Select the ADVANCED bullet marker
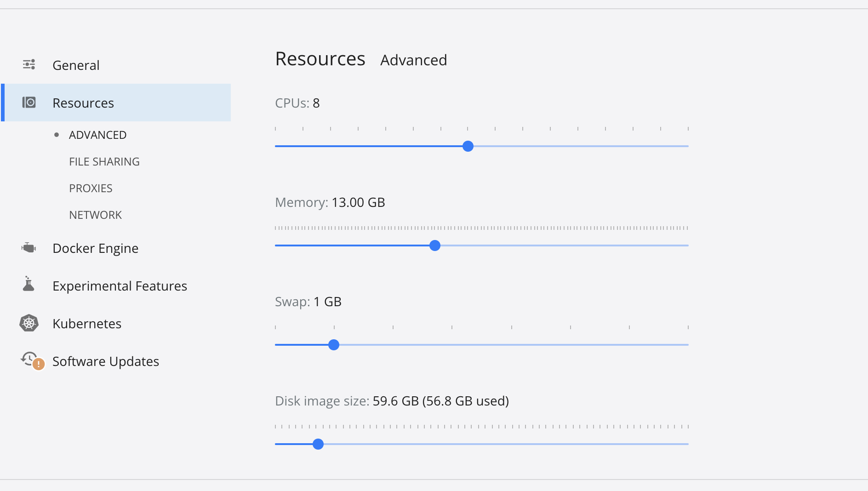Screen dimensions: 868x491 (x=57, y=135)
